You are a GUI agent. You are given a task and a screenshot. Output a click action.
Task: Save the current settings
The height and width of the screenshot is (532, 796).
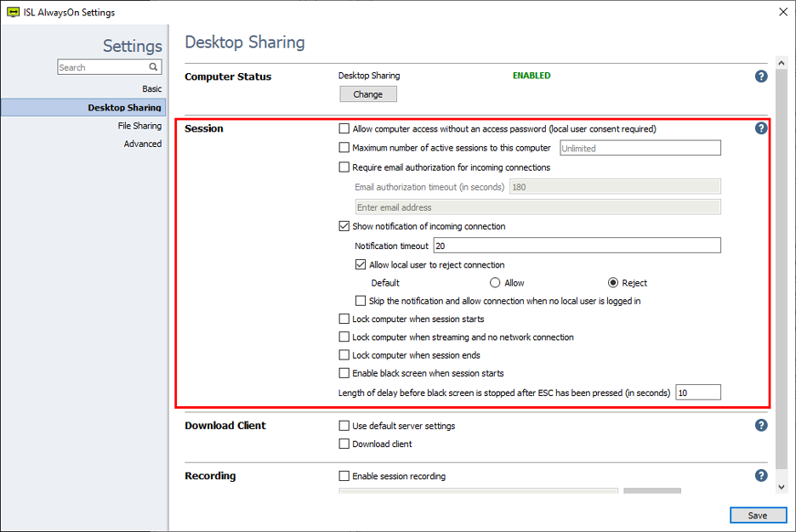pos(757,515)
